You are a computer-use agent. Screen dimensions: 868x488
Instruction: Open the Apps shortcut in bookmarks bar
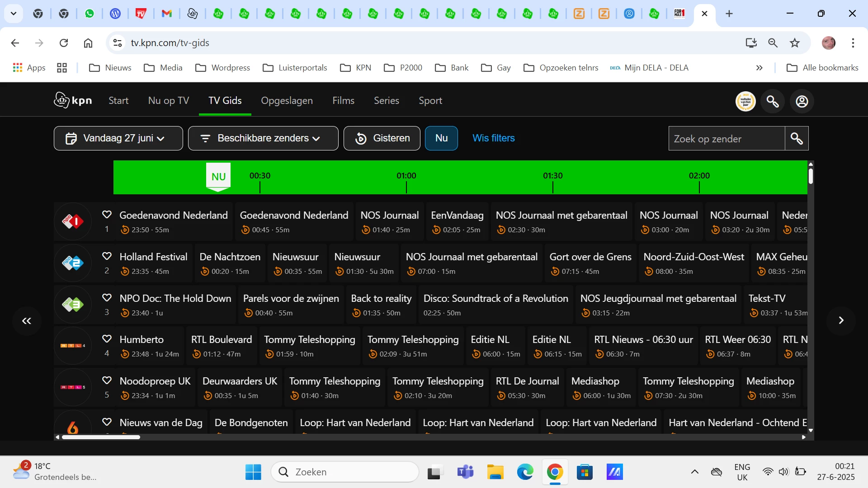pyautogui.click(x=29, y=68)
